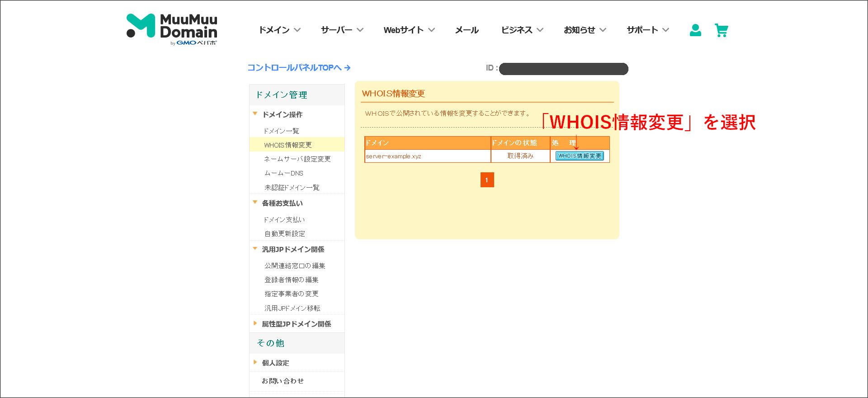Viewport: 868px width, 398px height.
Task: Open 未認証ドメイン一覧 in sidebar
Action: point(292,187)
